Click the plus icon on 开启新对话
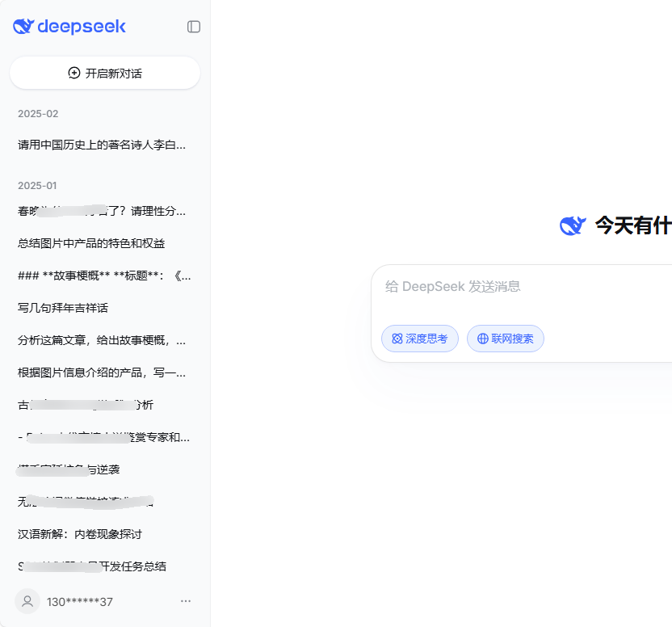 pos(73,73)
